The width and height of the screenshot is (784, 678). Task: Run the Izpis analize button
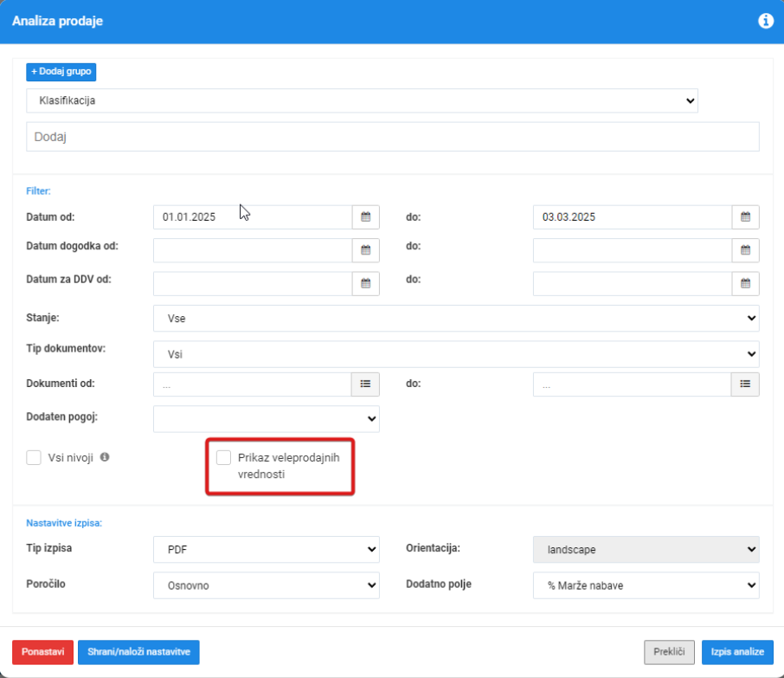pyautogui.click(x=737, y=652)
